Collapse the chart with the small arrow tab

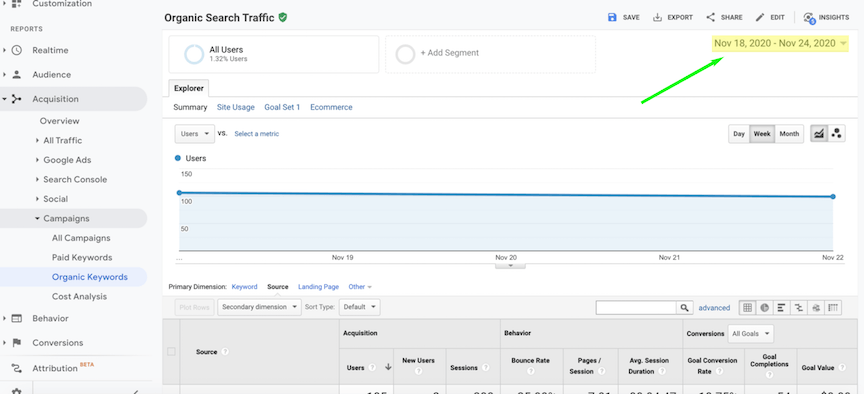coord(510,265)
